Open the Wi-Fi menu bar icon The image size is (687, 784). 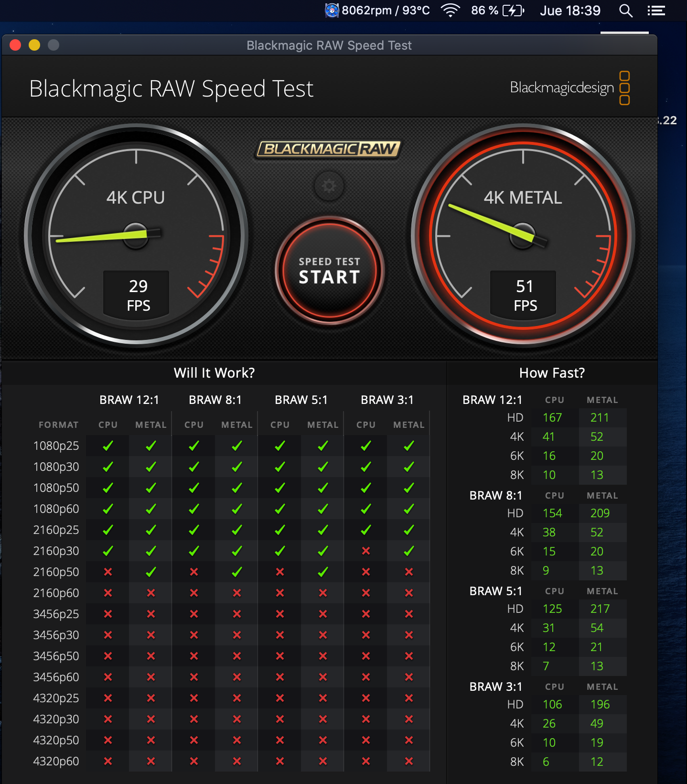coord(450,11)
